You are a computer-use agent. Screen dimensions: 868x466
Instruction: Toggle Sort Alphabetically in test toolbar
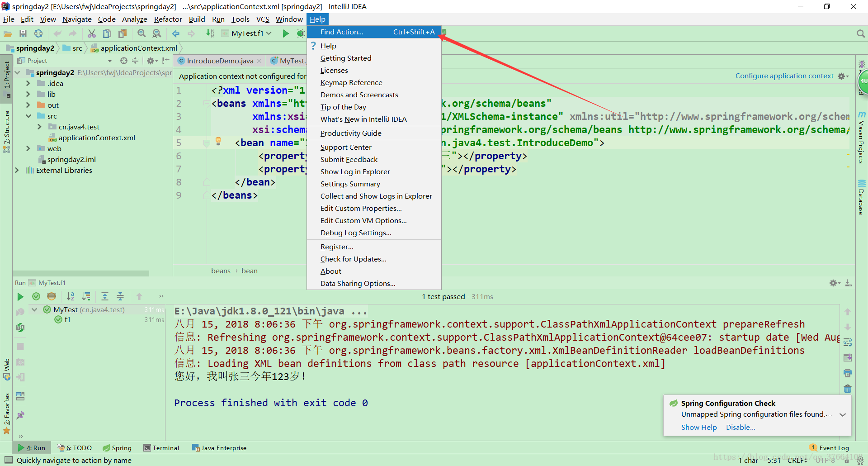71,296
